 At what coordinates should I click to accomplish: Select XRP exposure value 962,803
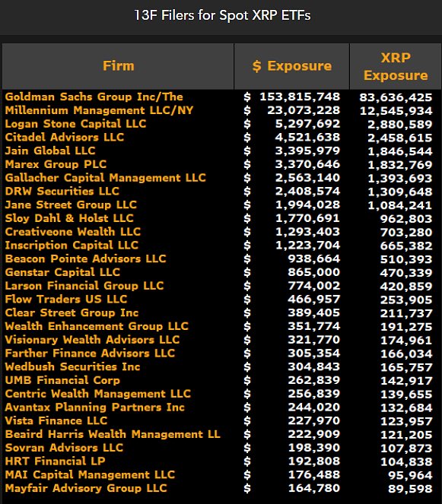coord(406,219)
